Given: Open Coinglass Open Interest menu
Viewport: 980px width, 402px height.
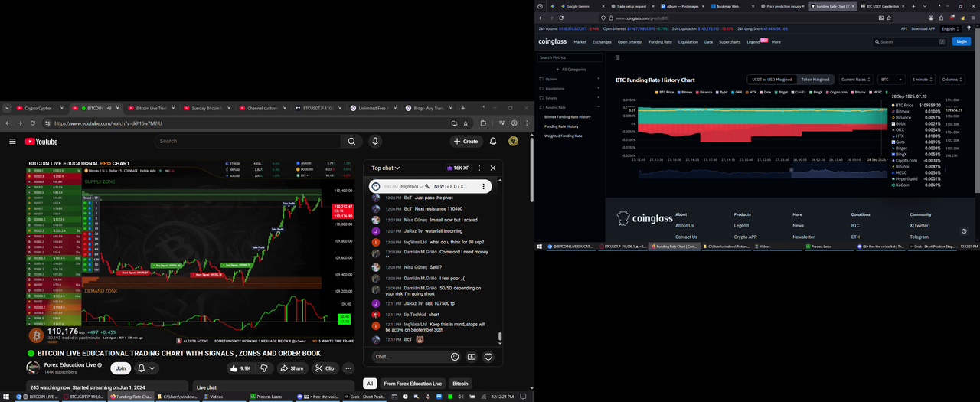Looking at the screenshot, I should [630, 41].
